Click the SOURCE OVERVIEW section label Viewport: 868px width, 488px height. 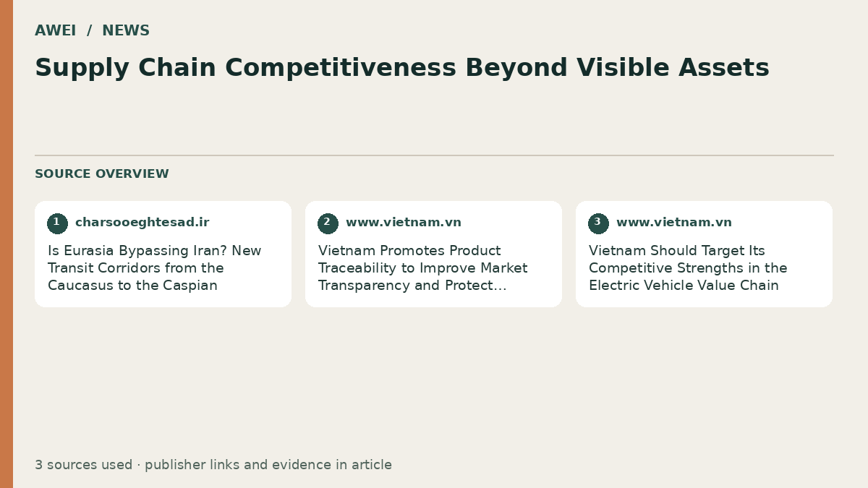102,174
